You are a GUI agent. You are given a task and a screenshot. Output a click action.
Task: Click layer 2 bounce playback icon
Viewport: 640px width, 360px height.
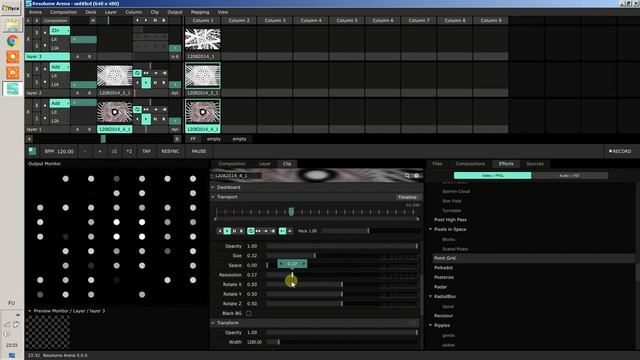point(146,73)
